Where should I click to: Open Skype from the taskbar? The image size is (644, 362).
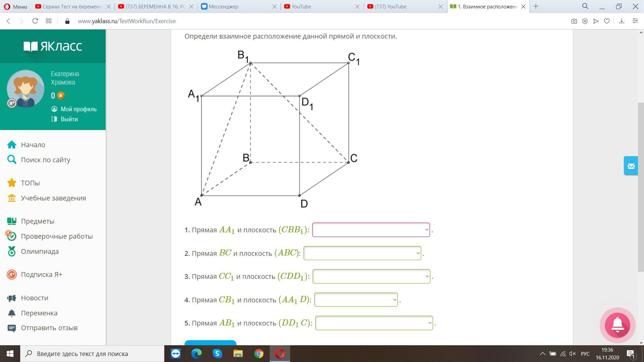(x=217, y=354)
